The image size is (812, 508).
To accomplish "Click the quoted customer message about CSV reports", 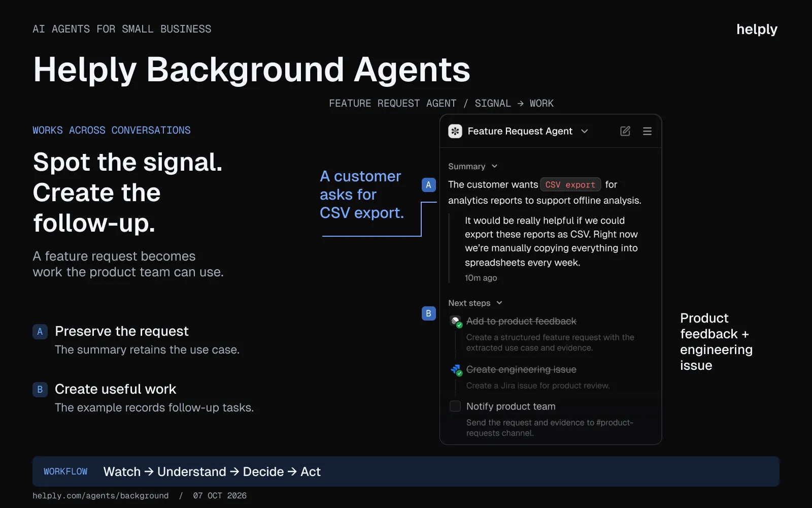I will point(551,241).
